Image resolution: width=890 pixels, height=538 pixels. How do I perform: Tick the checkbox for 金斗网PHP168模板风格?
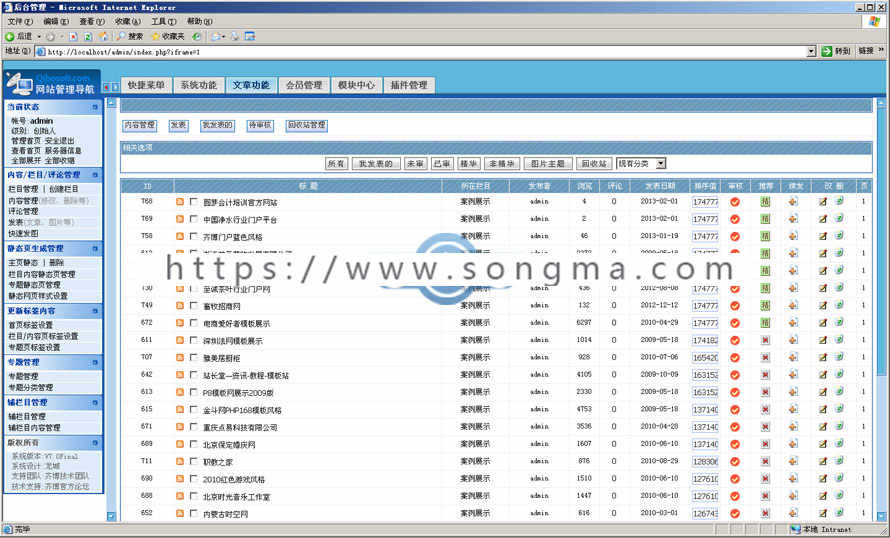tap(194, 409)
